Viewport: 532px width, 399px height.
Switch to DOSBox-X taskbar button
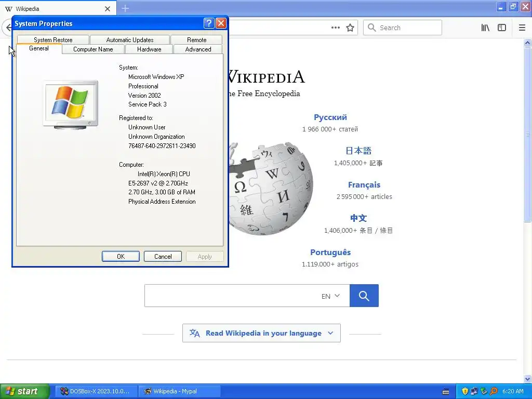(x=96, y=391)
